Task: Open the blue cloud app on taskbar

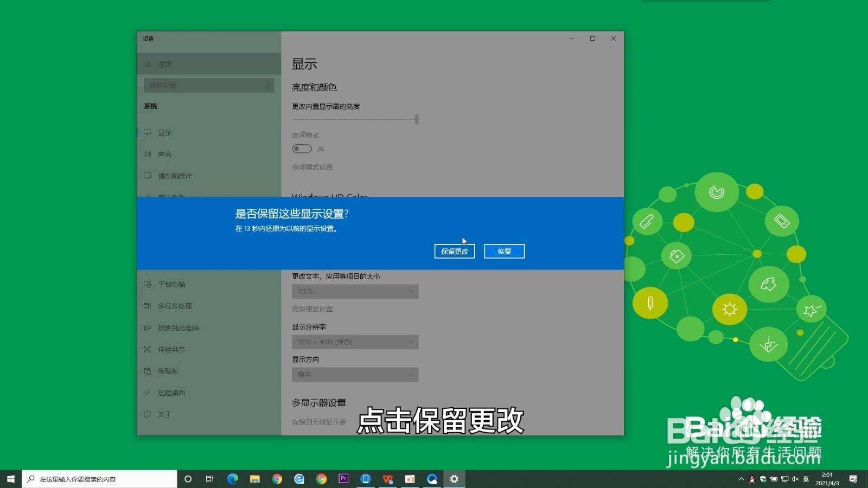Action: pos(432,479)
